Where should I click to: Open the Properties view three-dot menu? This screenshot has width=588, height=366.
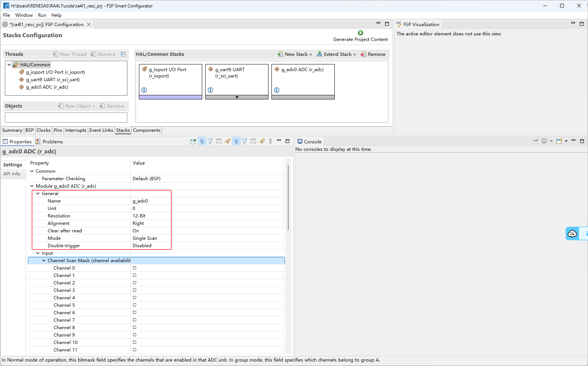(270, 141)
